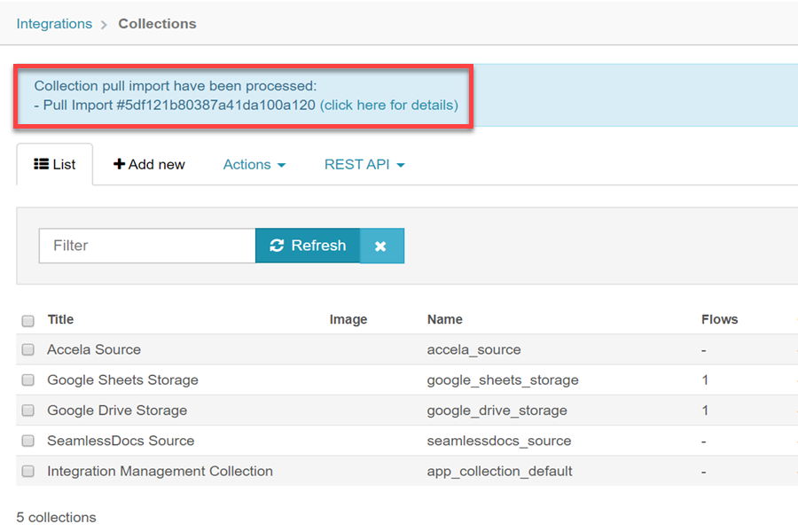Viewport: 798px width, 532px height.
Task: Check the Accela Source row checkbox
Action: click(x=28, y=349)
